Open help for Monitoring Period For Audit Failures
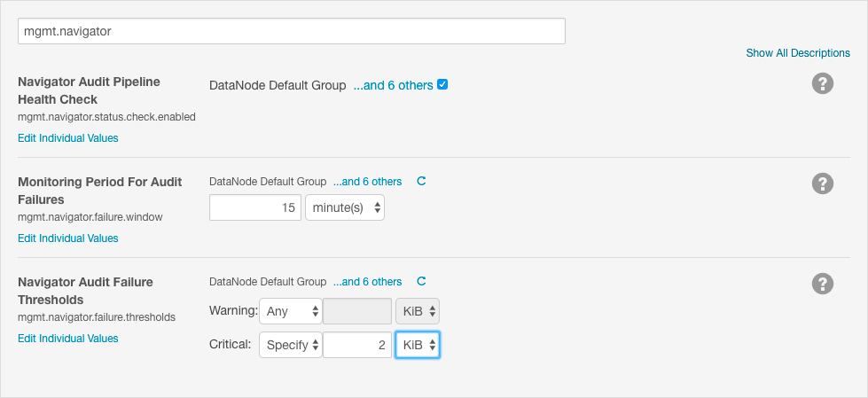The height and width of the screenshot is (398, 868). 823,183
